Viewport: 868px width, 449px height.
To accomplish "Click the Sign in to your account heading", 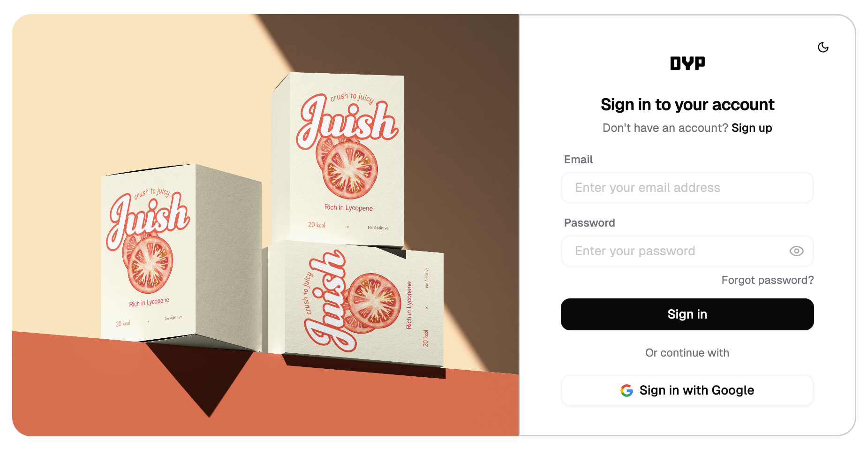I will 687,105.
